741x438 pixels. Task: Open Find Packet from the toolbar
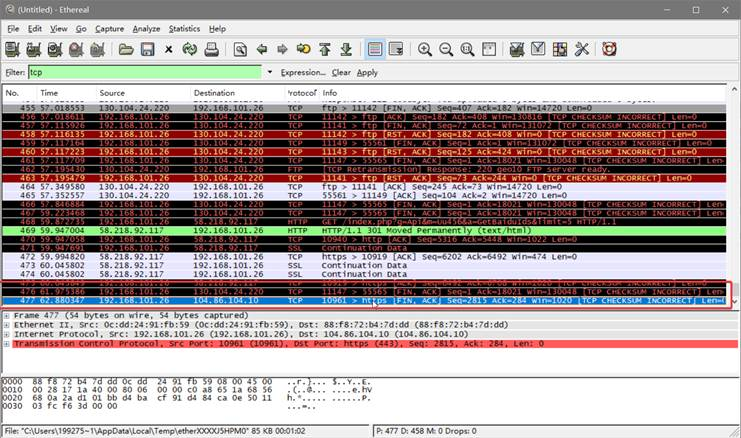[x=240, y=49]
